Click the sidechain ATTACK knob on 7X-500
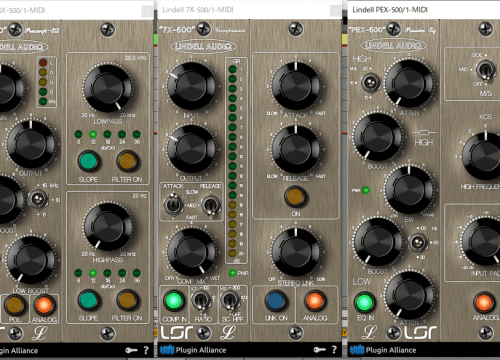Viewport: 500px width, 360px height. pyautogui.click(x=296, y=86)
